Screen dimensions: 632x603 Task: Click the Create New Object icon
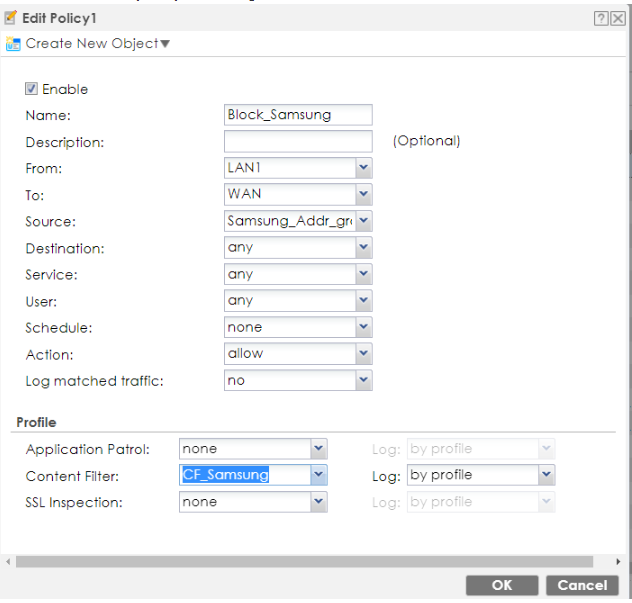pyautogui.click(x=13, y=44)
